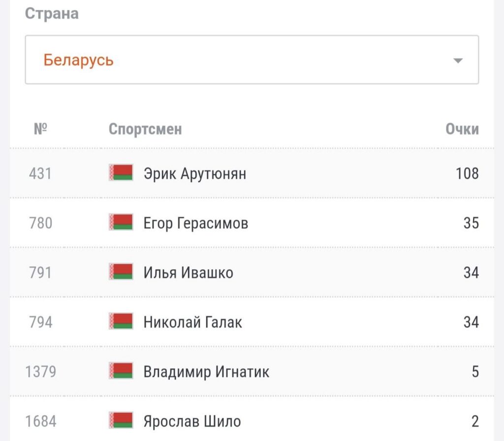Select Владимир Игнатик from the ranking list
The image size is (504, 441).
click(206, 372)
